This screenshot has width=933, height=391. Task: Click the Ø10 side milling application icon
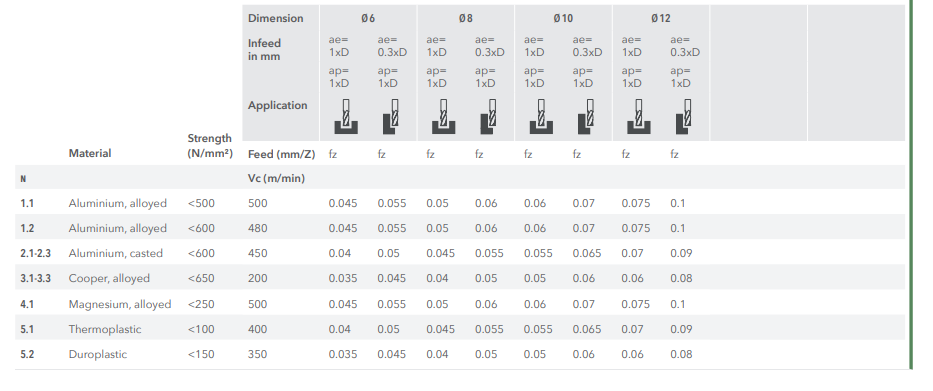(x=586, y=117)
